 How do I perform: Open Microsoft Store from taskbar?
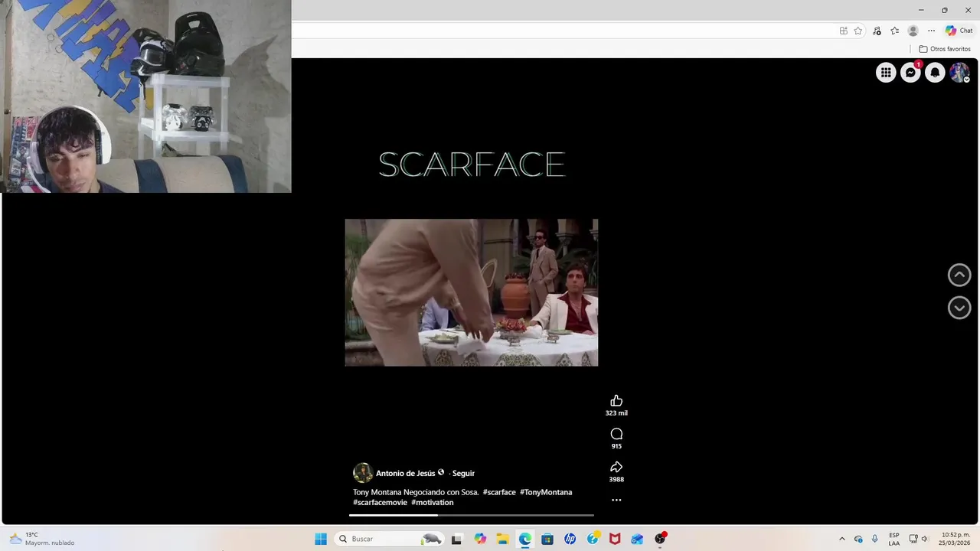(547, 539)
